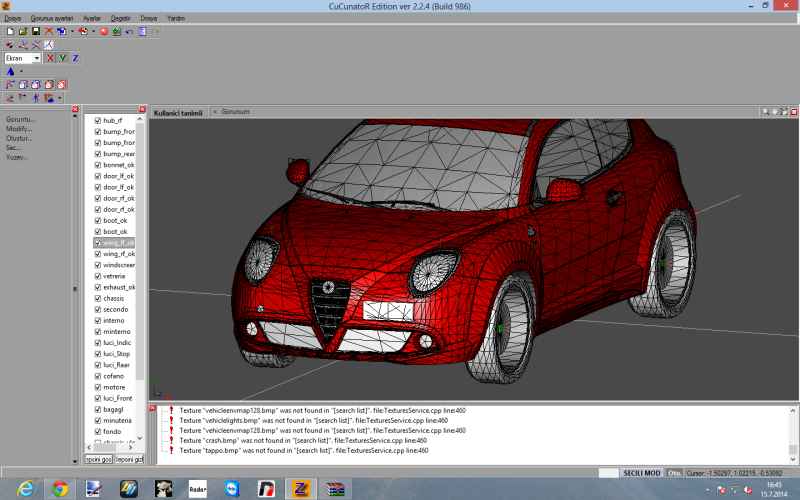Uncheck the bonnet_ok object checkbox
800x500 pixels.
click(98, 165)
